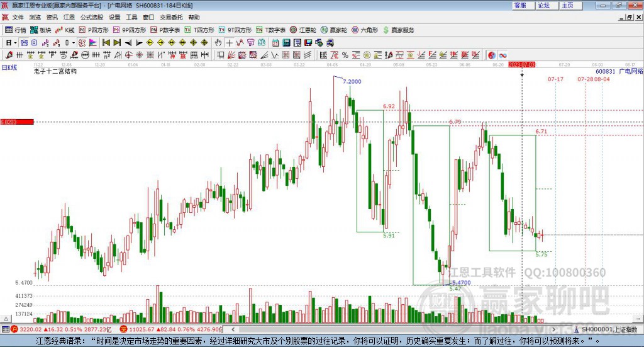
Task: Open the 赢家轮 wheel tool
Action: tap(334, 30)
